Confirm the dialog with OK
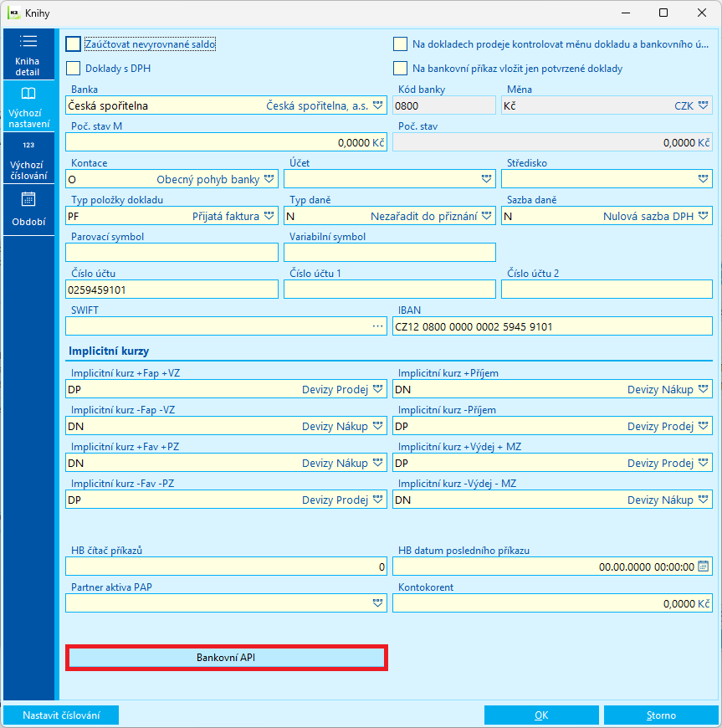 click(x=541, y=715)
